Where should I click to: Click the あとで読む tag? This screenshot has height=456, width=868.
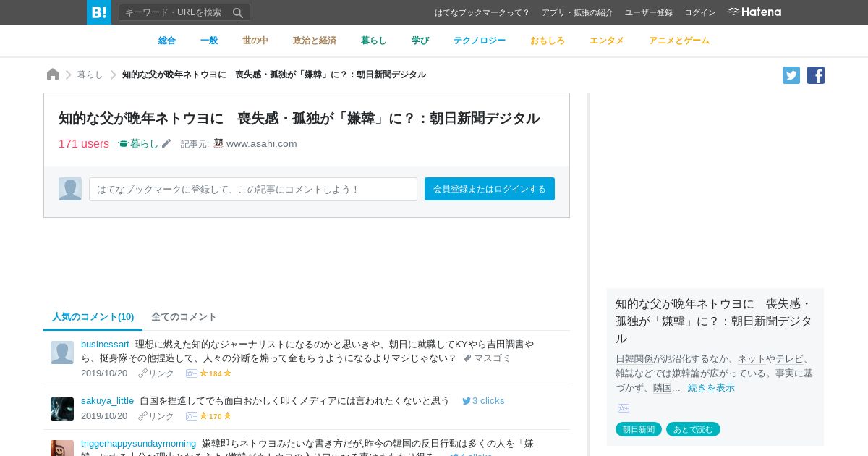693,429
